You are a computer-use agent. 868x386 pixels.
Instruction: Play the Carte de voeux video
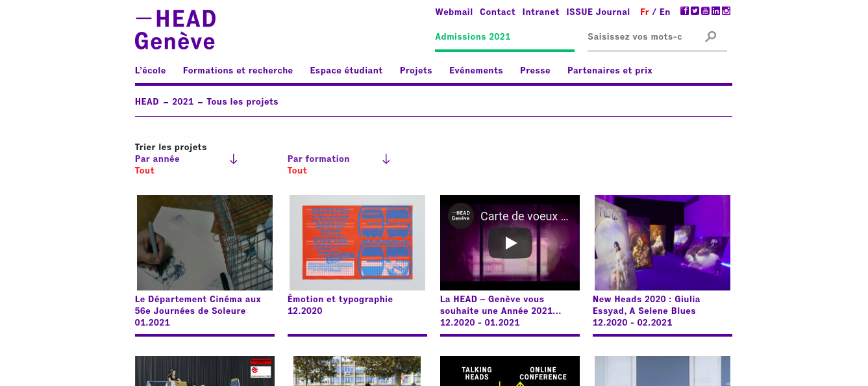pyautogui.click(x=510, y=243)
